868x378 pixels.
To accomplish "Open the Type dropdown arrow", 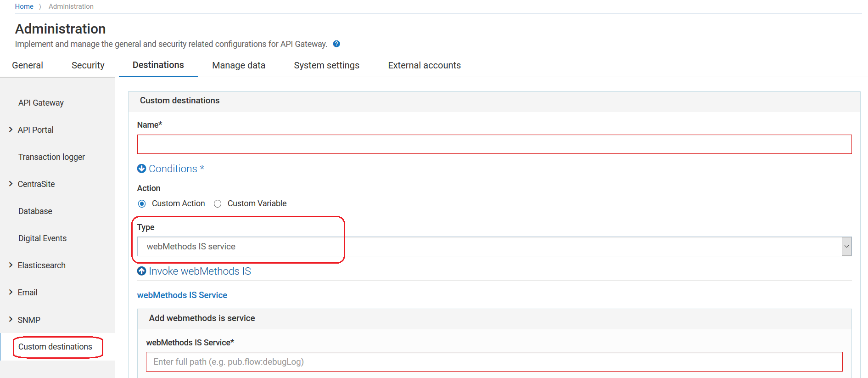I will pyautogui.click(x=846, y=247).
